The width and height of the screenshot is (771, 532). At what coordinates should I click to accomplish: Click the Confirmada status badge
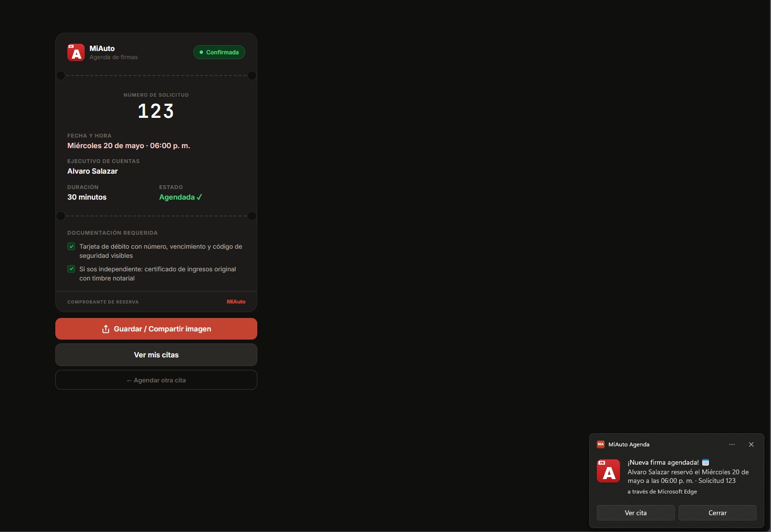[x=219, y=52]
